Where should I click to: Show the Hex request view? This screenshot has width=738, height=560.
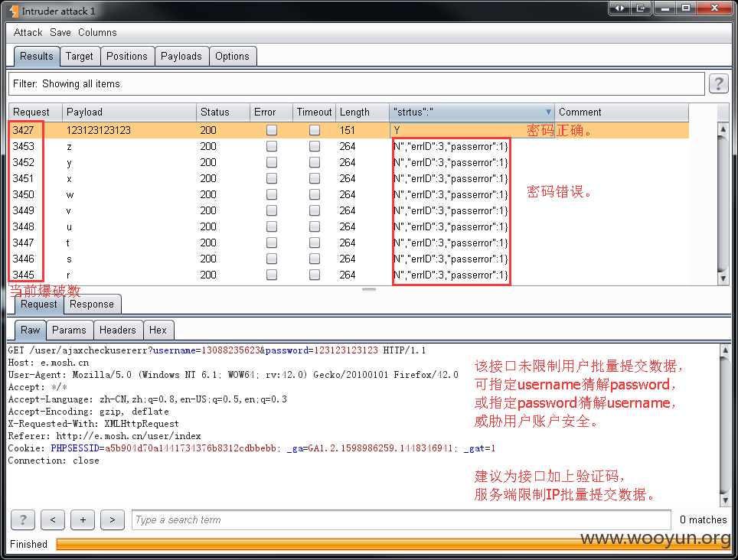(158, 330)
